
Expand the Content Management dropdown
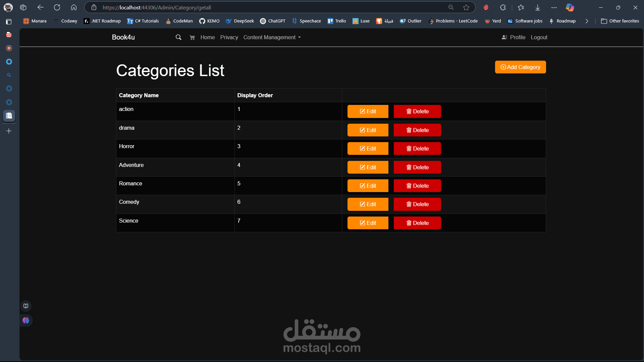tap(272, 37)
